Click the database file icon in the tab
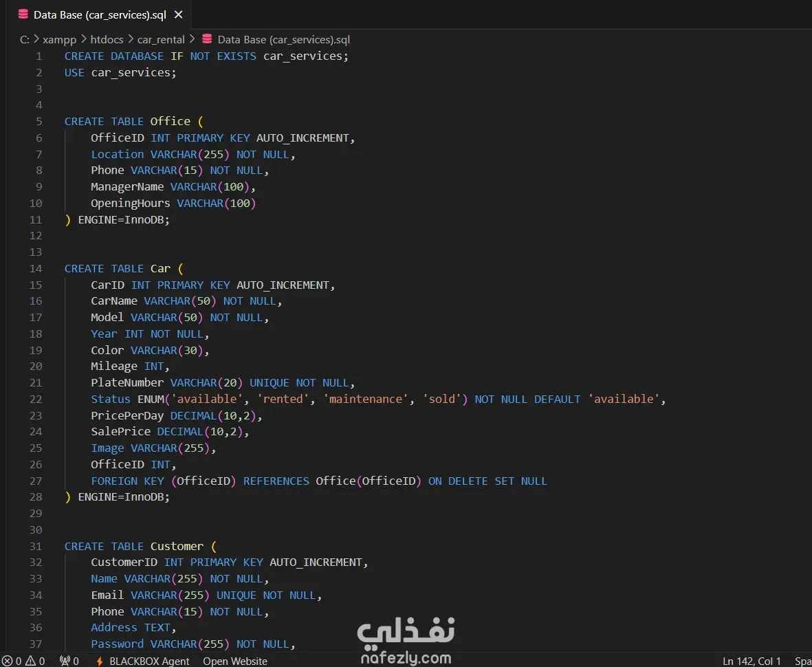This screenshot has height=667, width=812. [x=23, y=14]
